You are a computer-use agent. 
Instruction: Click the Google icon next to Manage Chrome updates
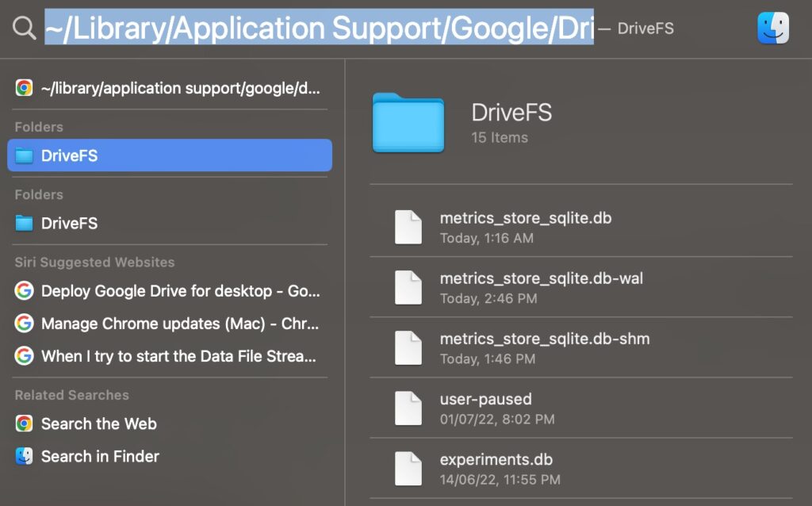pyautogui.click(x=23, y=324)
